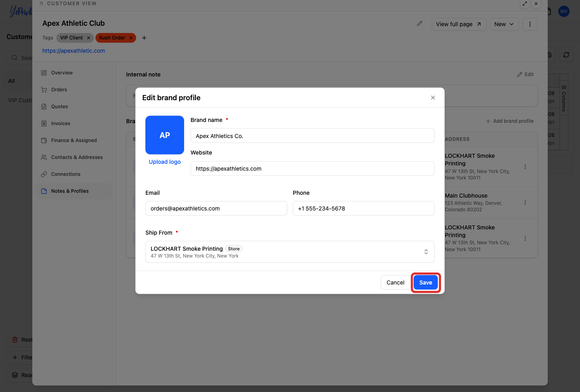Expand the New dropdown button
580x392 pixels.
pos(504,24)
